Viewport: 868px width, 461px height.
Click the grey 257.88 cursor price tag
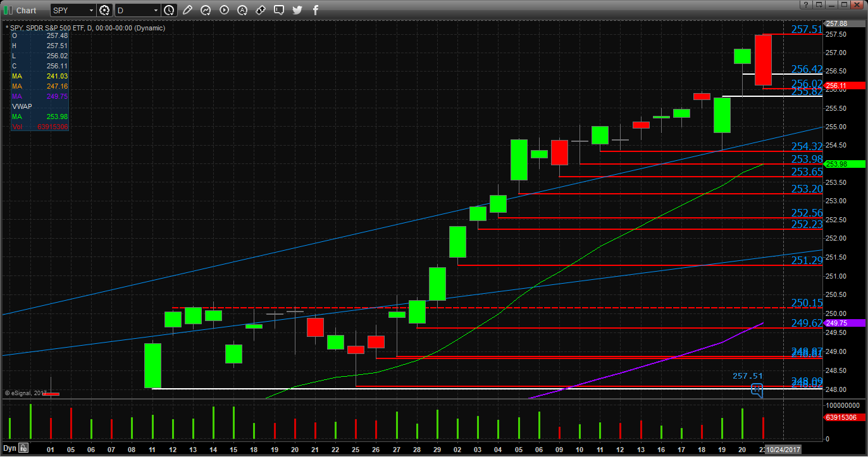[x=844, y=23]
